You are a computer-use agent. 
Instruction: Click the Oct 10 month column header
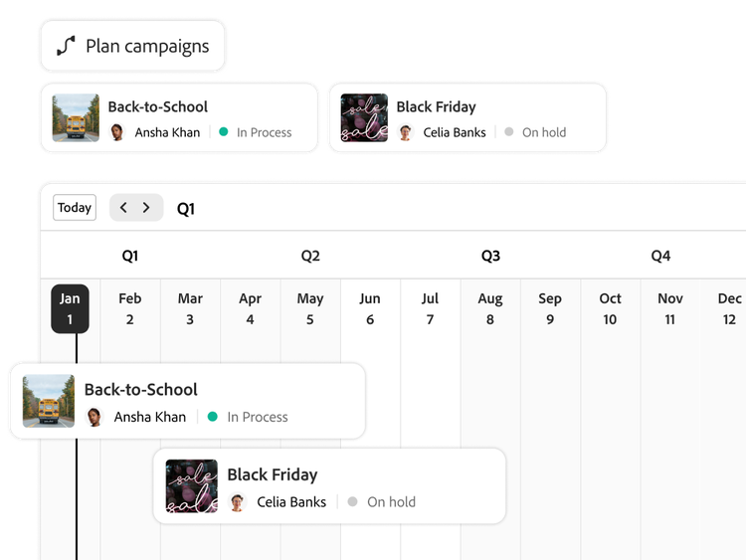click(x=610, y=308)
